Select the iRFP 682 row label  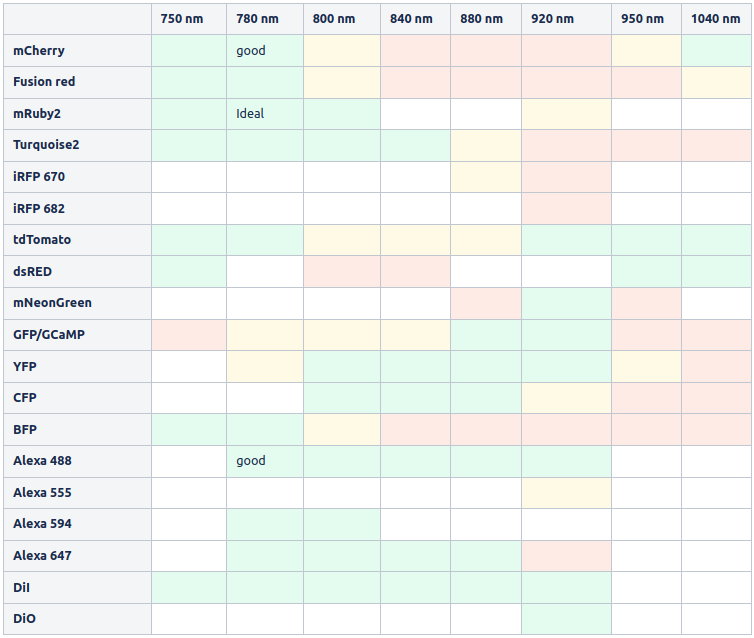coord(77,209)
